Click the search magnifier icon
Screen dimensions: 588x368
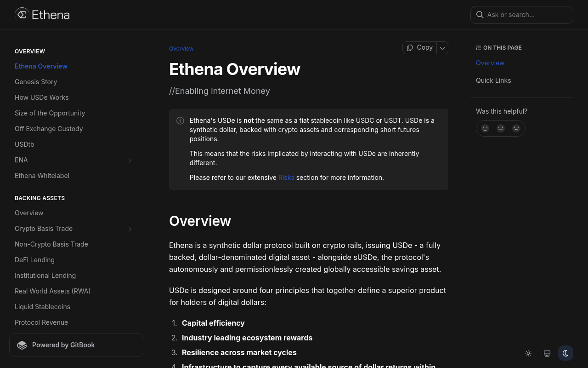(480, 15)
